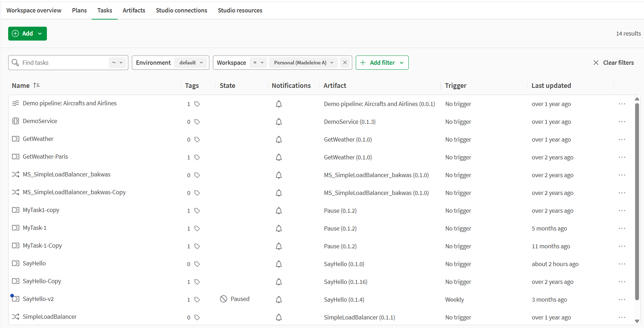644x328 pixels.
Task: Open the Add button dropdown chevron
Action: point(40,33)
